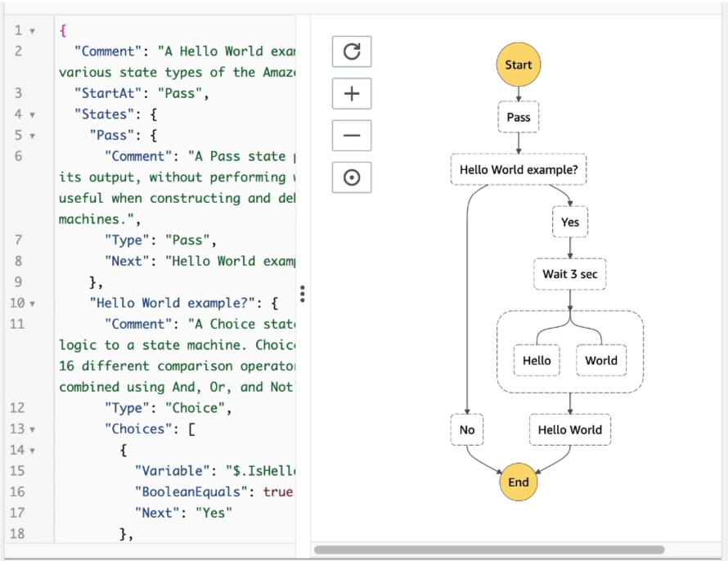Click the "Type": "Pass" text on line 7
The image size is (728, 561).
coord(157,240)
